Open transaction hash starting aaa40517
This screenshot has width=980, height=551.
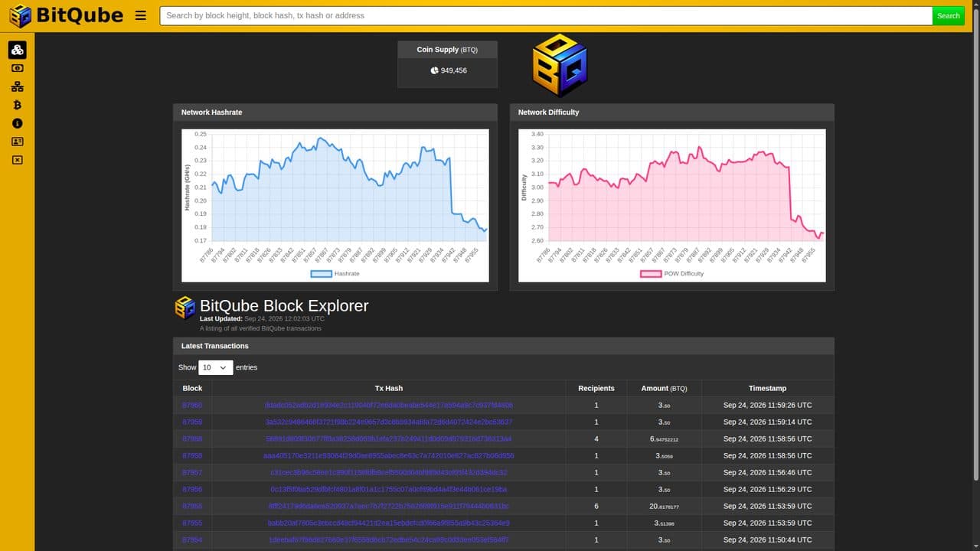(x=388, y=455)
